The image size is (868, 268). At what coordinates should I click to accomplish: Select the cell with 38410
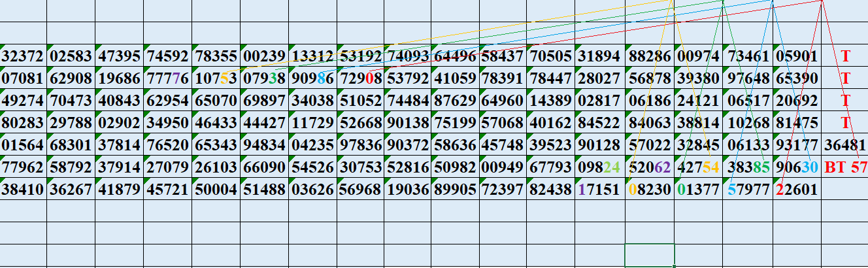click(x=23, y=190)
